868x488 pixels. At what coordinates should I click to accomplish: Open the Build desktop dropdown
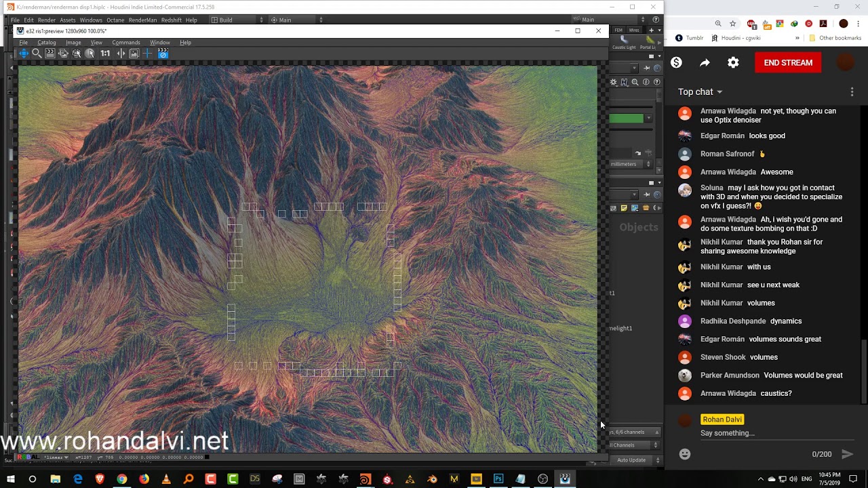click(237, 20)
